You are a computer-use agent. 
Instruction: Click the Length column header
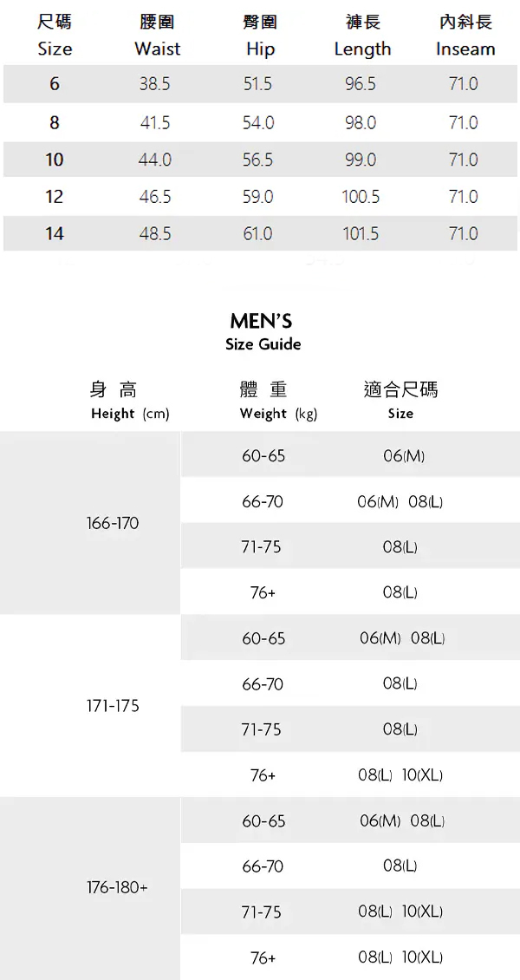[362, 36]
